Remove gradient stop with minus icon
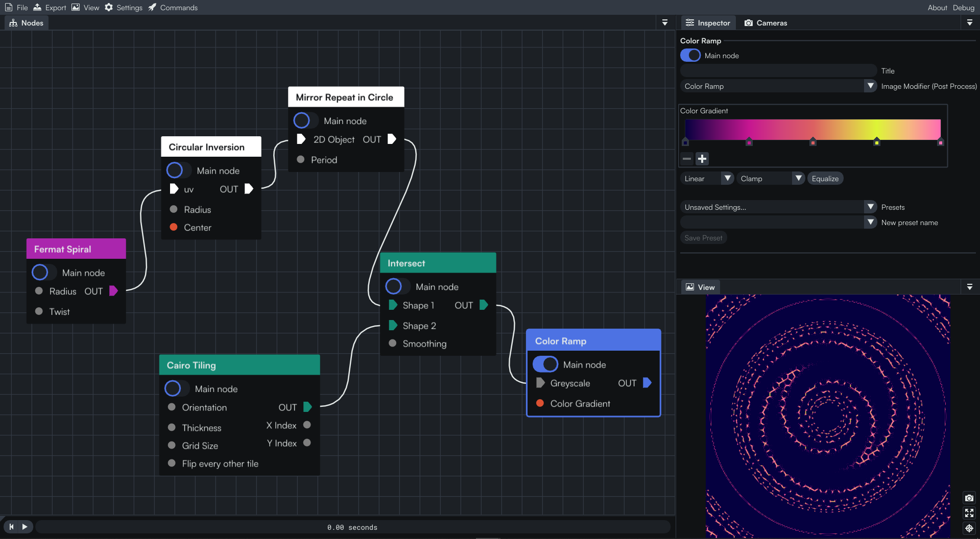The width and height of the screenshot is (980, 539). click(x=687, y=159)
